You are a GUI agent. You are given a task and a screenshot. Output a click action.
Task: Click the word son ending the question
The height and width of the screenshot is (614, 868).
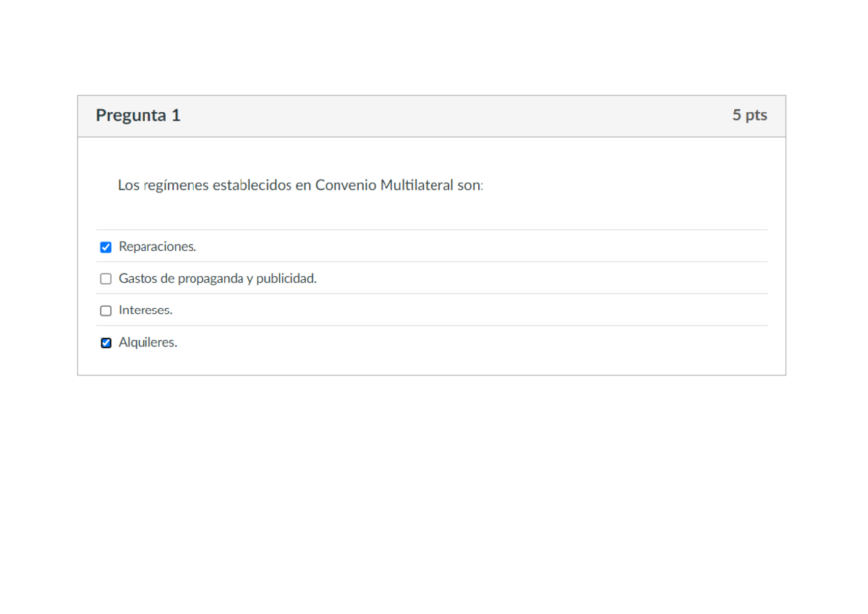coord(469,185)
